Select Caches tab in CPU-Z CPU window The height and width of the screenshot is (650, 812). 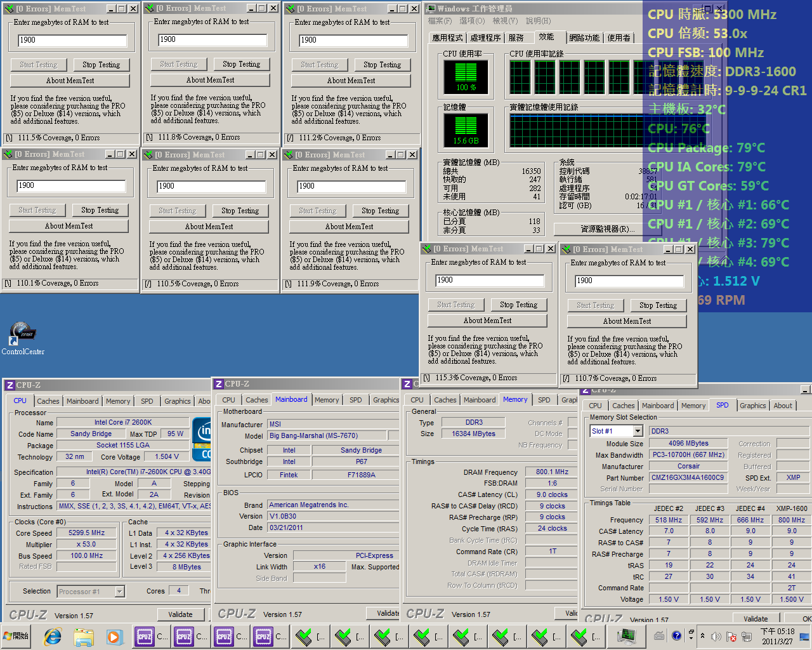(48, 401)
